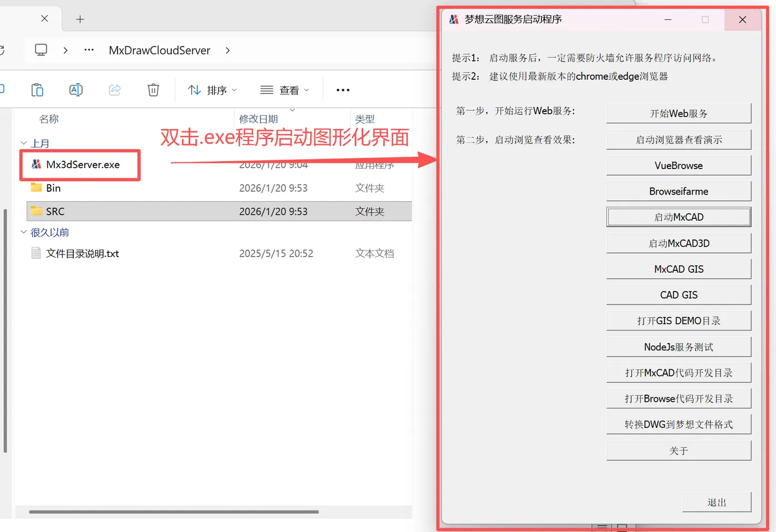
Task: Click the 第一步，开始运行Web服务 label
Action: coord(515,111)
